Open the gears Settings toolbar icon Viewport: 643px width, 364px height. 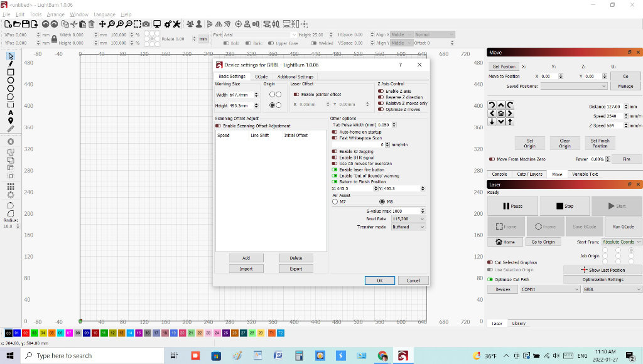pyautogui.click(x=168, y=24)
